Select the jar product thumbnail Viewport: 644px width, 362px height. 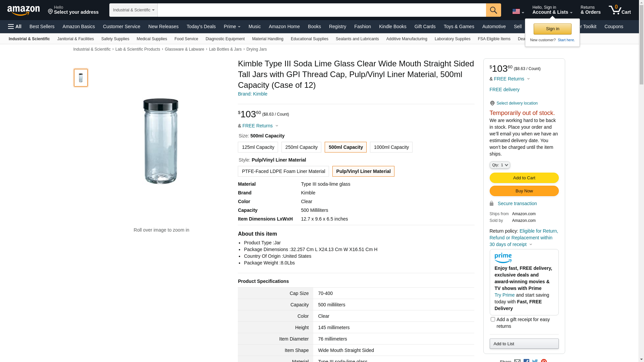coord(81,78)
